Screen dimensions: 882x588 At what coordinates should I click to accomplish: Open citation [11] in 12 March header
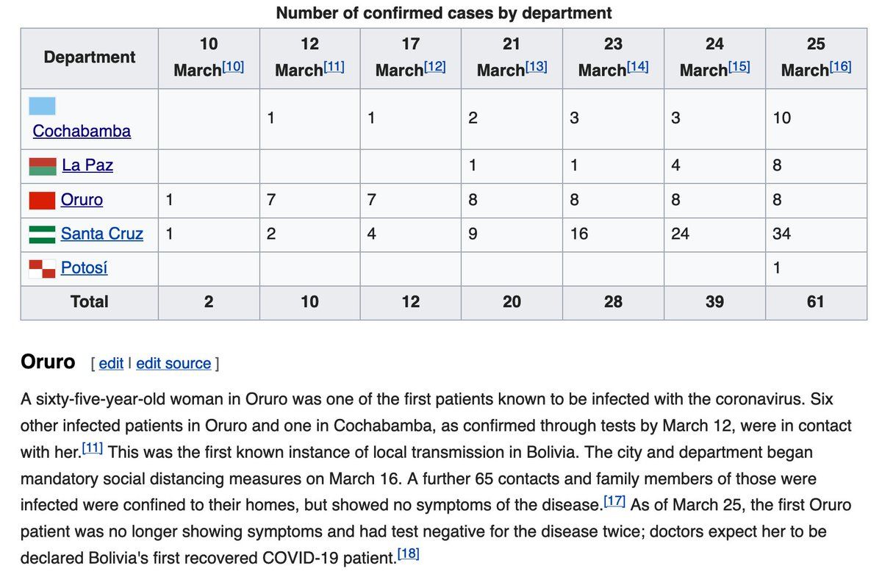[334, 67]
